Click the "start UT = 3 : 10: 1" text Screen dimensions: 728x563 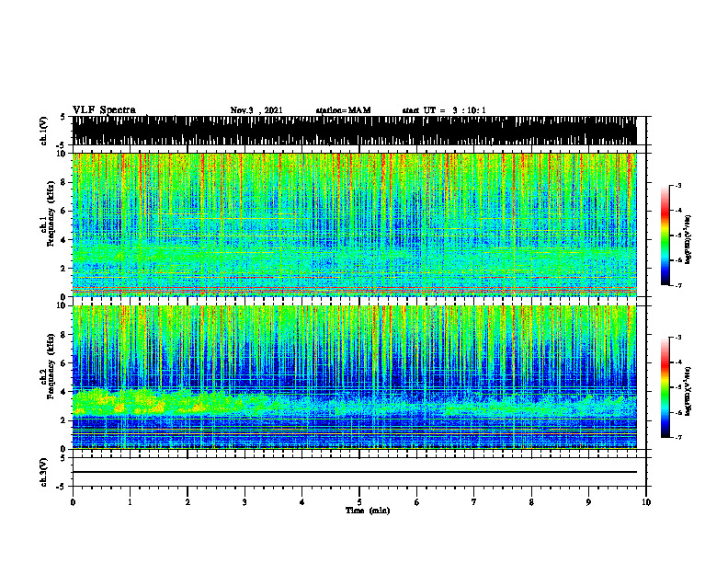click(x=444, y=110)
